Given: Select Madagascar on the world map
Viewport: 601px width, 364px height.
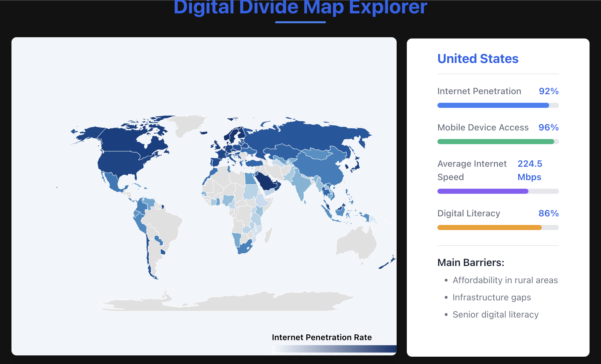Looking at the screenshot, I should pyautogui.click(x=269, y=235).
